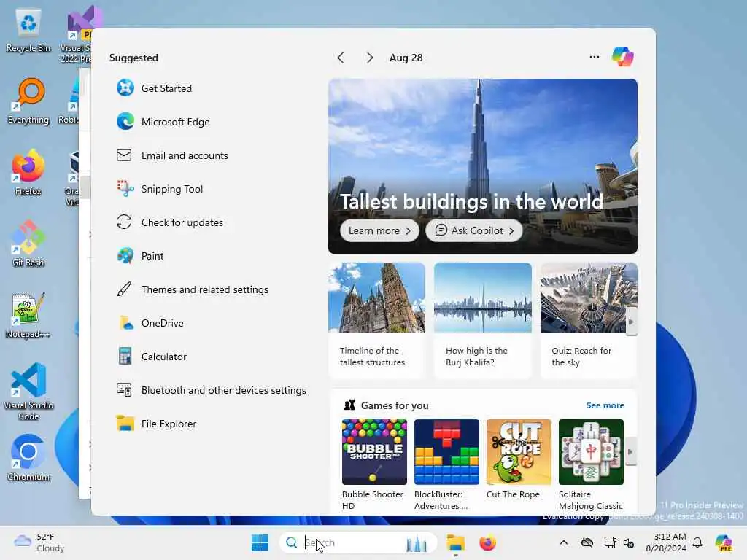Launch Microsoft Edge from suggestions

point(163,122)
